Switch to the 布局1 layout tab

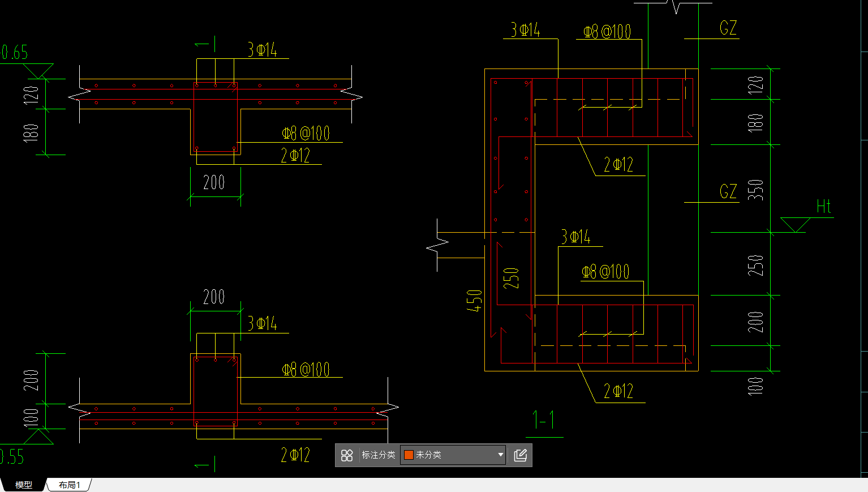click(x=70, y=485)
